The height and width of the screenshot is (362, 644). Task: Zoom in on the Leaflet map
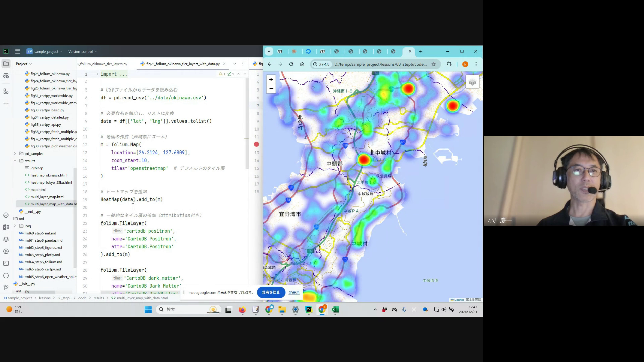[x=271, y=80]
